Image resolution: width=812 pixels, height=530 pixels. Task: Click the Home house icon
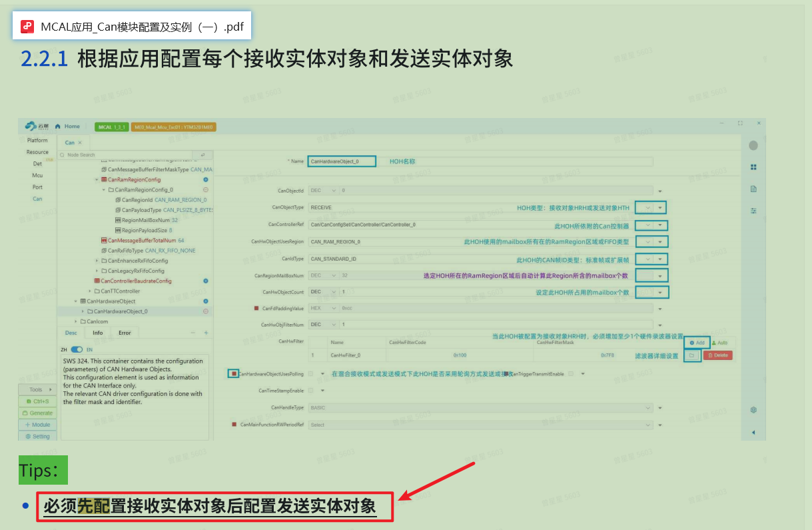click(x=59, y=127)
